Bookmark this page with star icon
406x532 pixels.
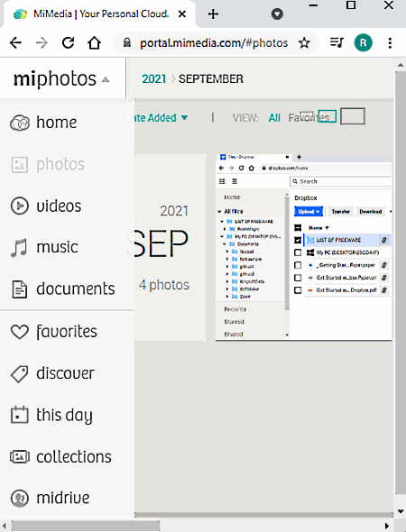pos(304,43)
